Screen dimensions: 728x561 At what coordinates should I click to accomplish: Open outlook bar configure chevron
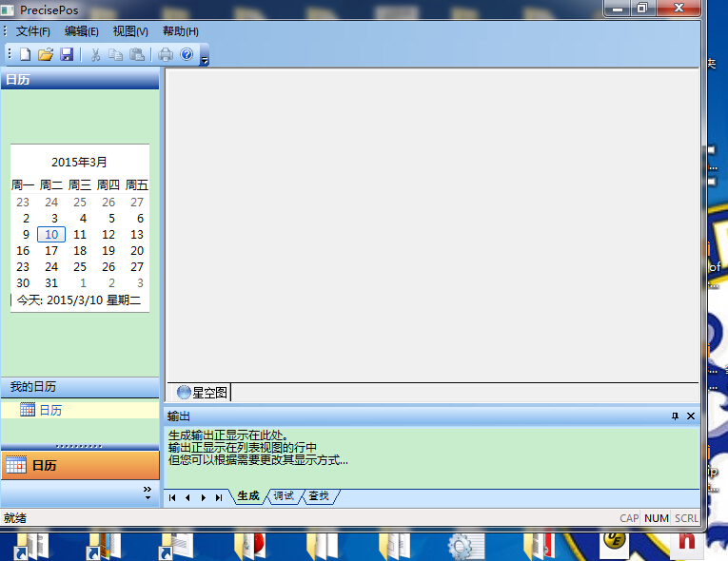(148, 493)
